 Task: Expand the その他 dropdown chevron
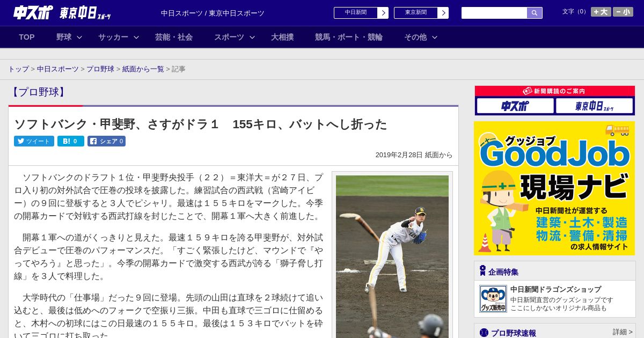tap(435, 37)
